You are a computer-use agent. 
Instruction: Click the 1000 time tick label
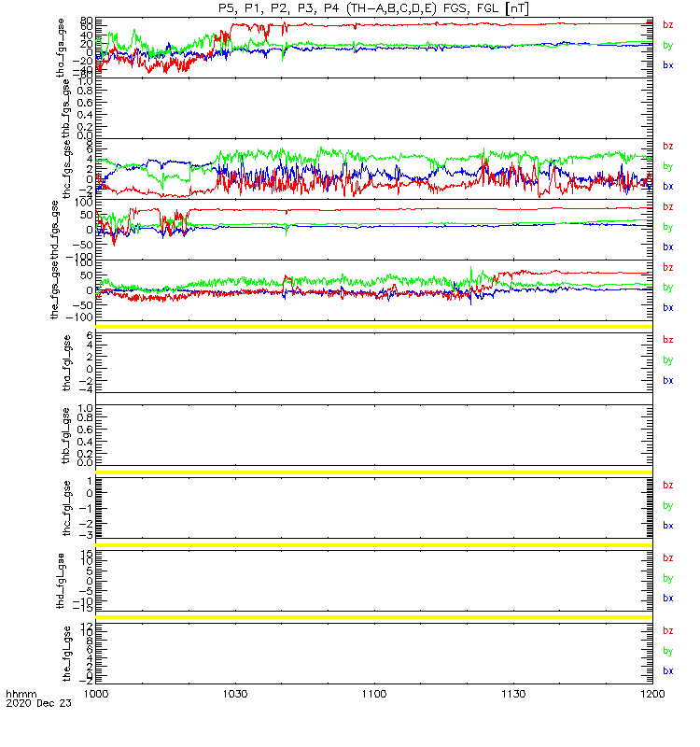[x=96, y=694]
